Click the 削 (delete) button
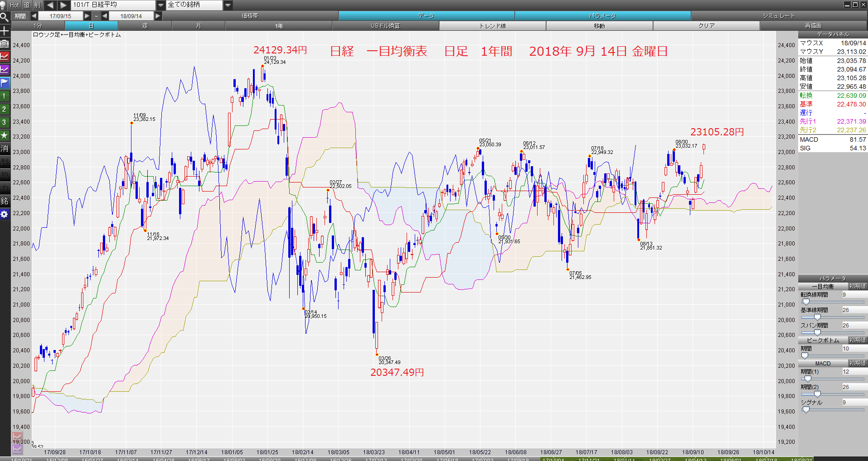Image resolution: width=868 pixels, height=461 pixels. (x=37, y=5)
